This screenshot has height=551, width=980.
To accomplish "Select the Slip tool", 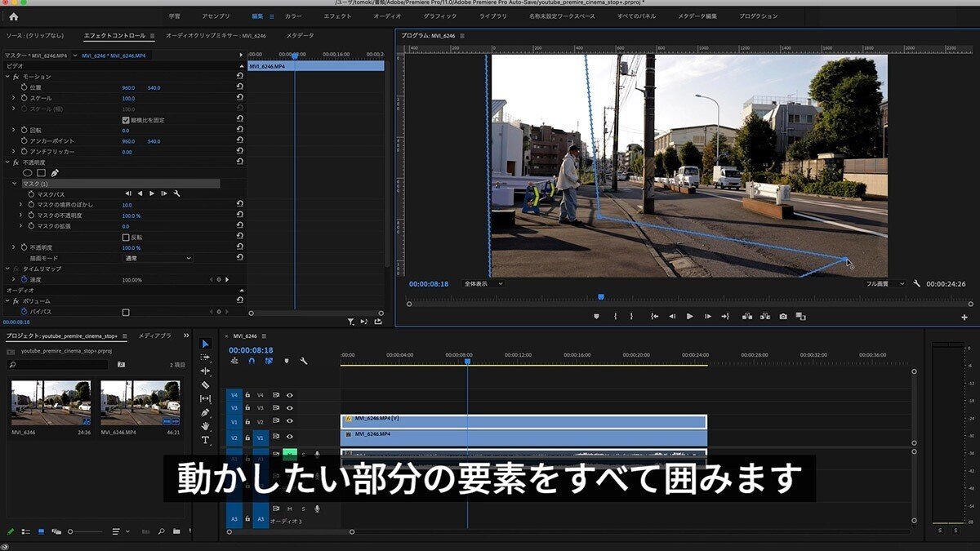I will coord(205,398).
